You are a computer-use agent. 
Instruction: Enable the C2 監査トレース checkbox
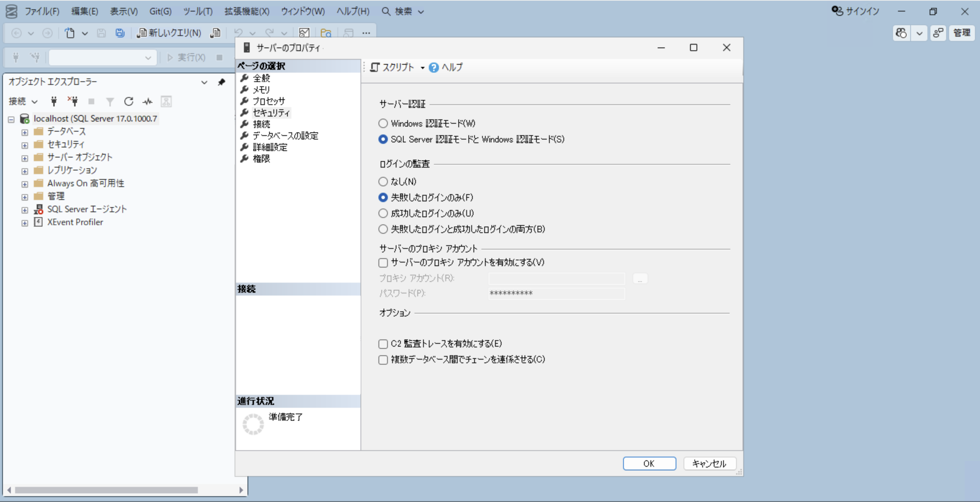[383, 344]
